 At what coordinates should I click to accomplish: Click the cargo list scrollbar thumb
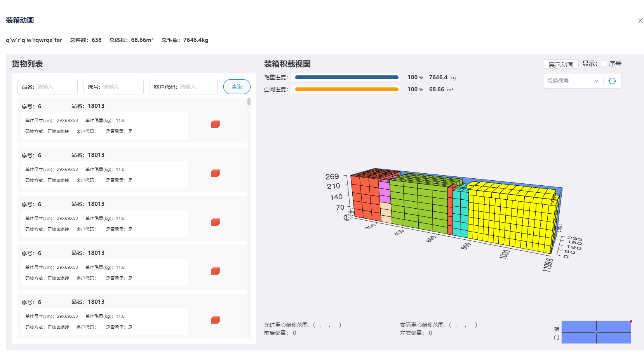(x=249, y=102)
